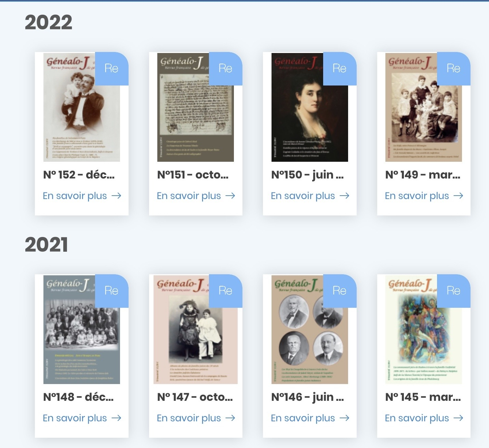
Task: Open the N° 149 family photo cover
Action: [424, 107]
